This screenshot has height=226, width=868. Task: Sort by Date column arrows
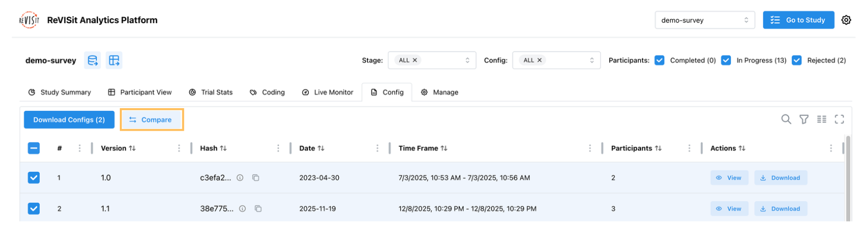(321, 149)
